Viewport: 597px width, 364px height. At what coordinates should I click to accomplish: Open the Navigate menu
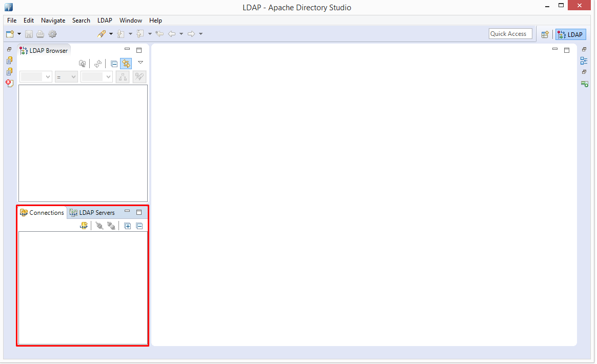53,21
